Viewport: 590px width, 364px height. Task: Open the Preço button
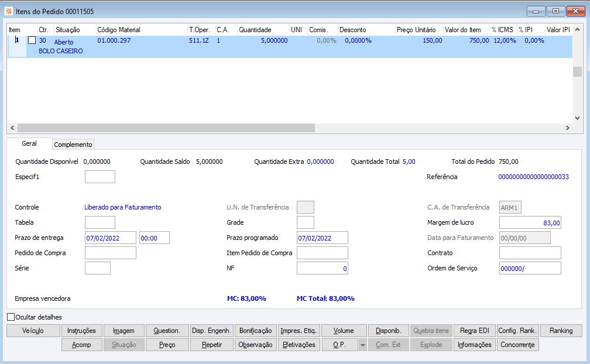tap(167, 345)
